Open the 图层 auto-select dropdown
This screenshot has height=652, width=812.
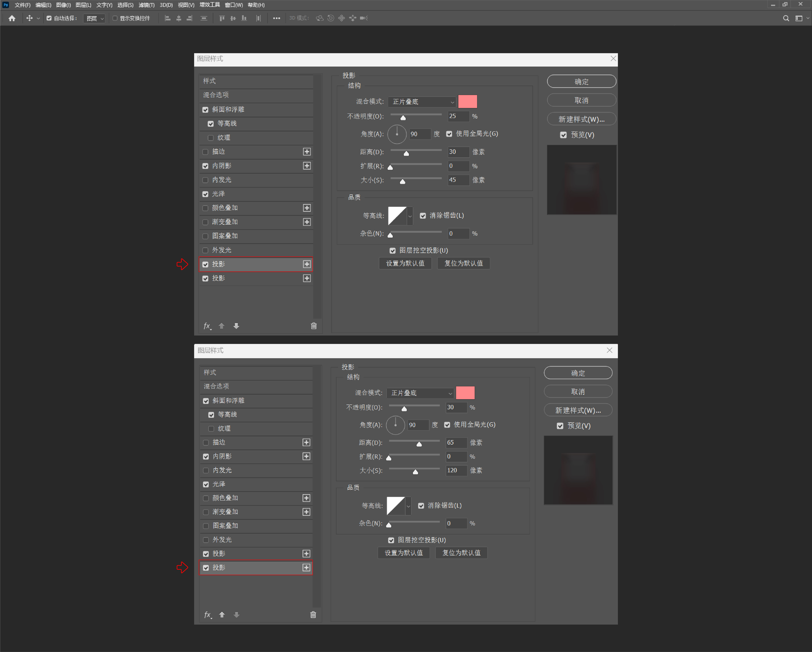(94, 18)
